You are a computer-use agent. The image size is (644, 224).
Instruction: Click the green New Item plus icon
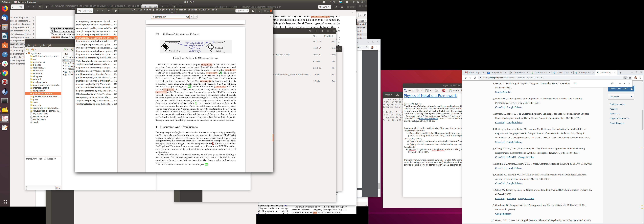[65, 49]
